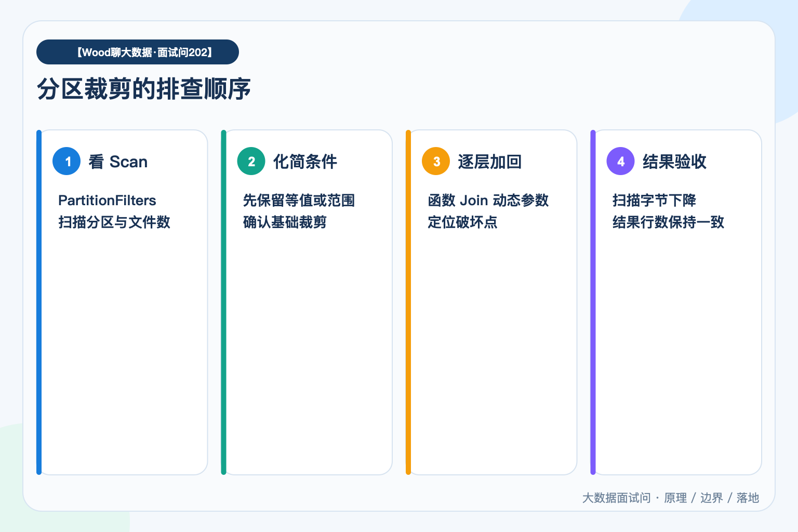
Task: Click the footer word 落地
Action: click(748, 498)
